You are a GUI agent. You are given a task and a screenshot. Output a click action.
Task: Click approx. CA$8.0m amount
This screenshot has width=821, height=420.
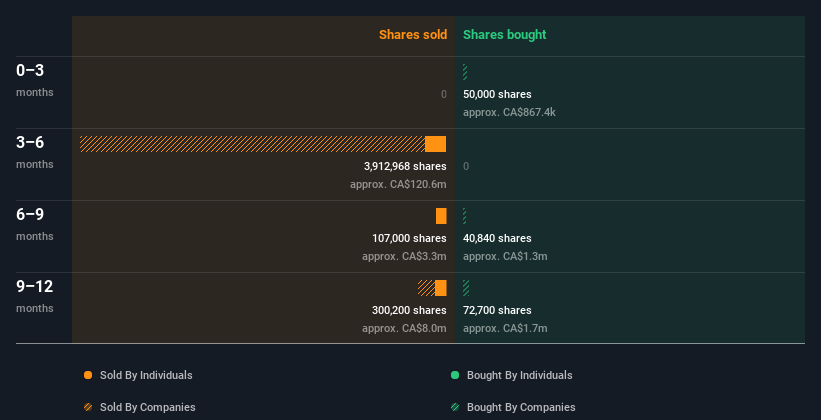[x=404, y=328]
